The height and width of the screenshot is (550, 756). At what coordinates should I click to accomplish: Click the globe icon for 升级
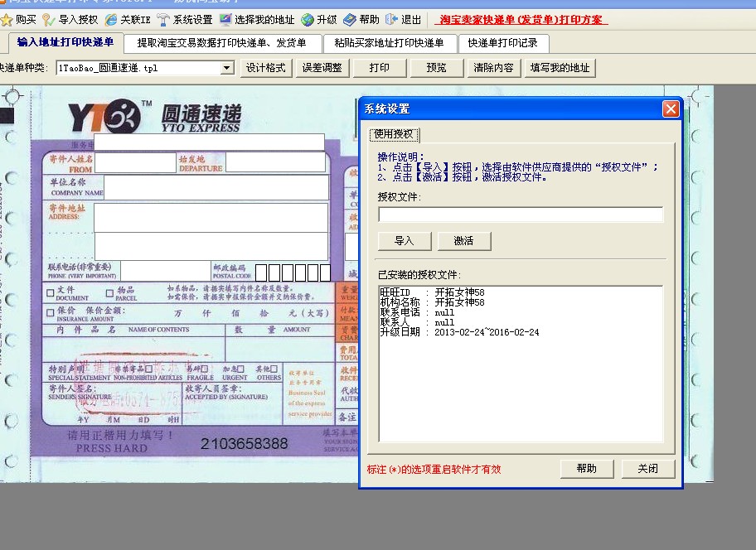[307, 20]
